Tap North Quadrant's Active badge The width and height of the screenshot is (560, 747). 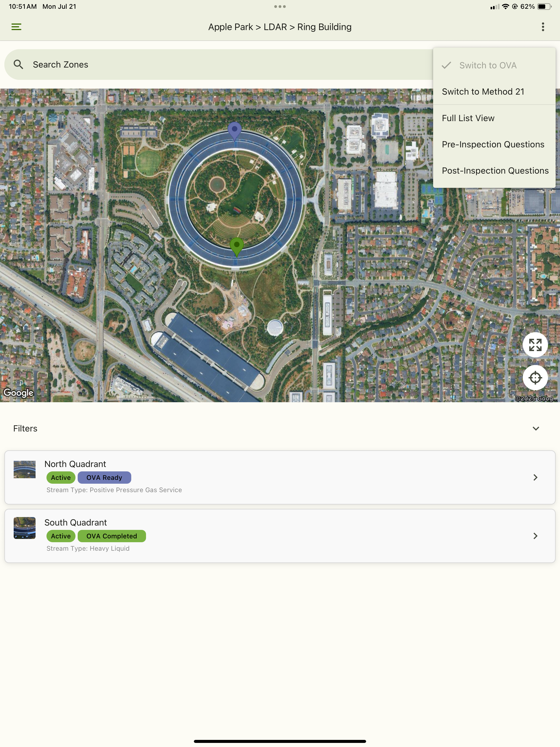(x=61, y=477)
